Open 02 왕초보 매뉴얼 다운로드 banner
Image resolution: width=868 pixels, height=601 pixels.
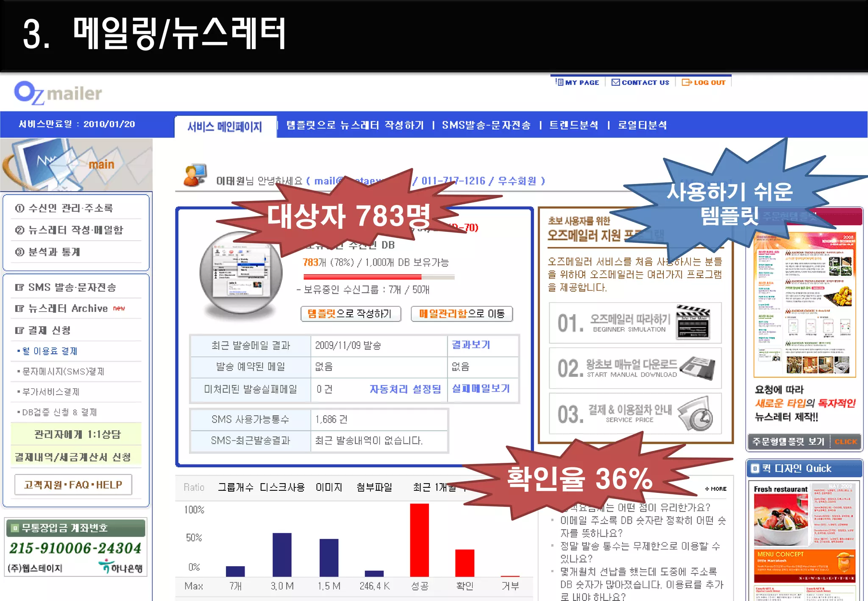pos(635,368)
